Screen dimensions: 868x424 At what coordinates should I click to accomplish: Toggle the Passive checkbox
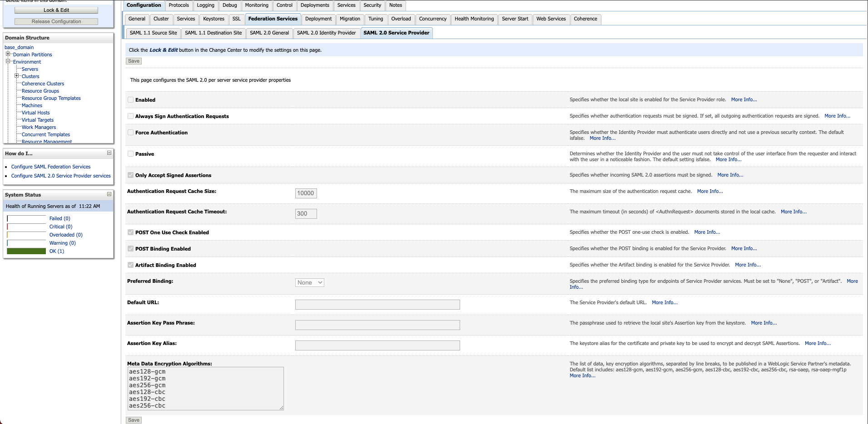[131, 154]
